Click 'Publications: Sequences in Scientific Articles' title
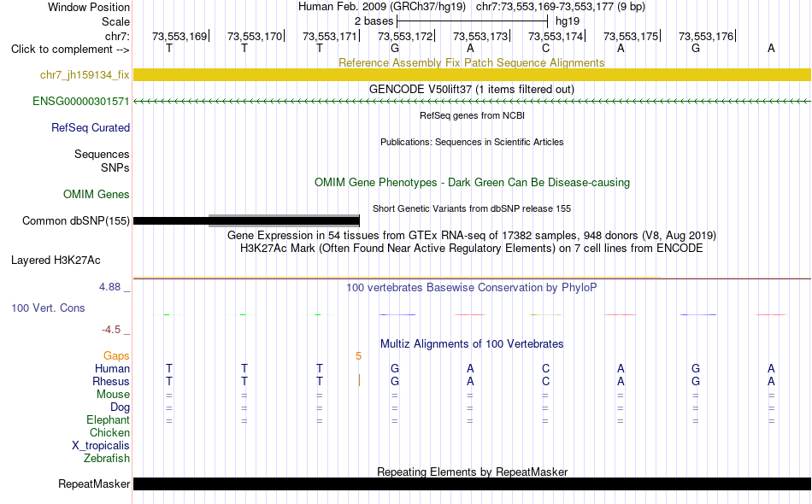The image size is (812, 504). (472, 142)
